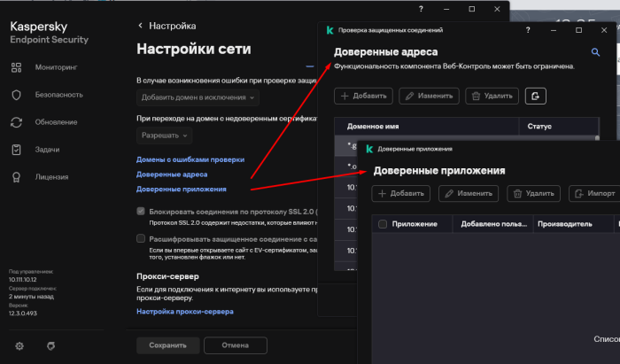Click help question mark in Проверка защищенных соединений window
This screenshot has height=364, width=620.
(528, 30)
